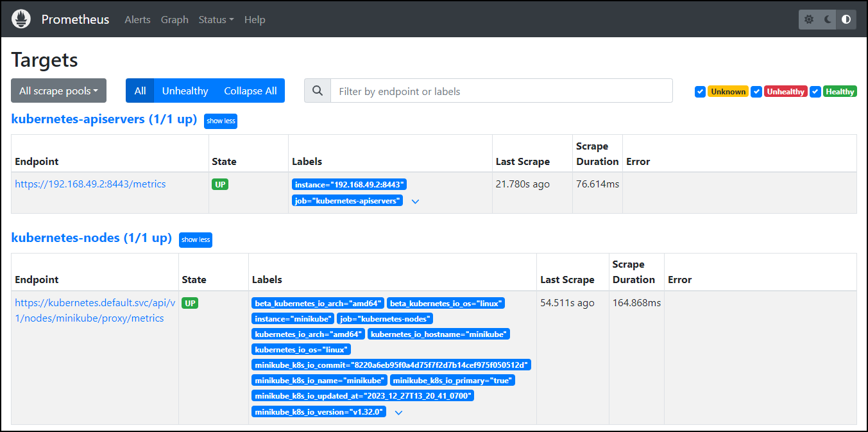Image resolution: width=868 pixels, height=432 pixels.
Task: Show only Unhealthy targets
Action: (x=185, y=91)
